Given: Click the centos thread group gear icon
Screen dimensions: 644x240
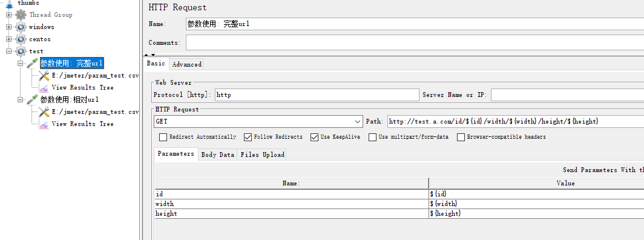Looking at the screenshot, I should (x=21, y=39).
